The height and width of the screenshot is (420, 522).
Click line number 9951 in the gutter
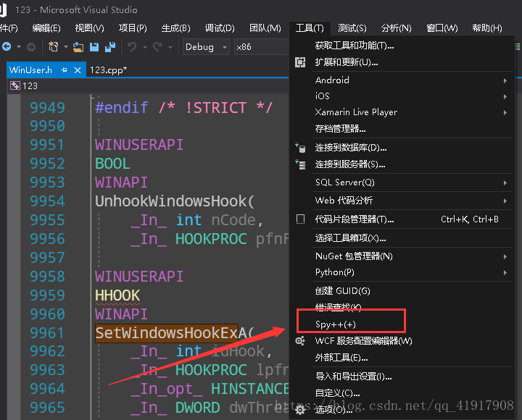click(47, 145)
